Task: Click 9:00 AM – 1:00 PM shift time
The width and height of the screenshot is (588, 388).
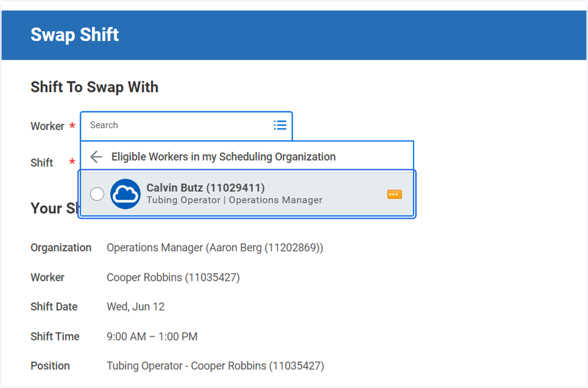Action: coord(152,336)
